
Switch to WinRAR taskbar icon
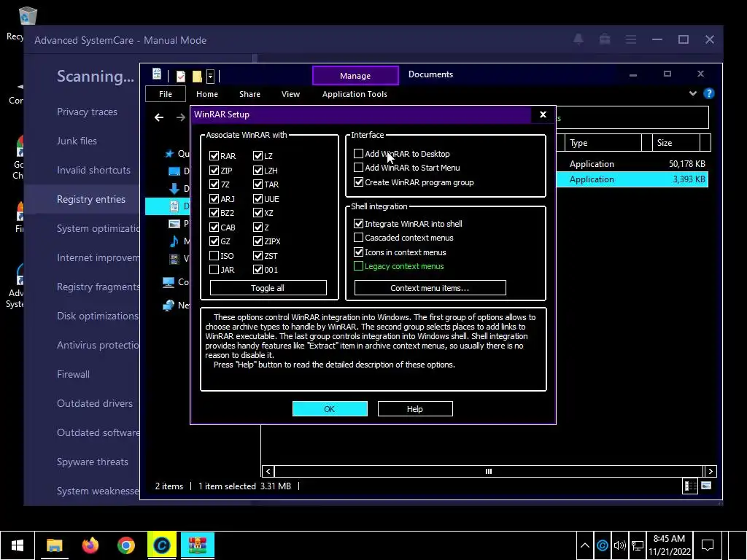tap(197, 545)
